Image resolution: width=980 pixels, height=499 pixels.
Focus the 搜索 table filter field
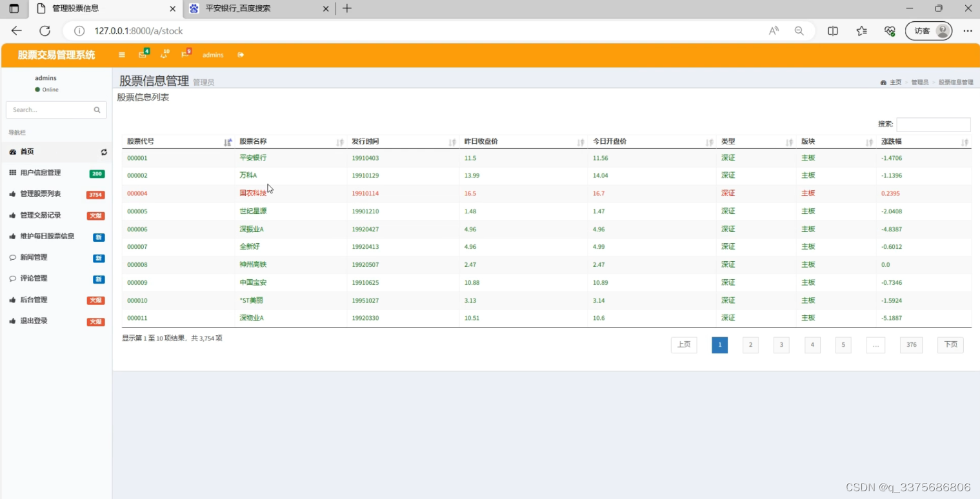coord(933,124)
